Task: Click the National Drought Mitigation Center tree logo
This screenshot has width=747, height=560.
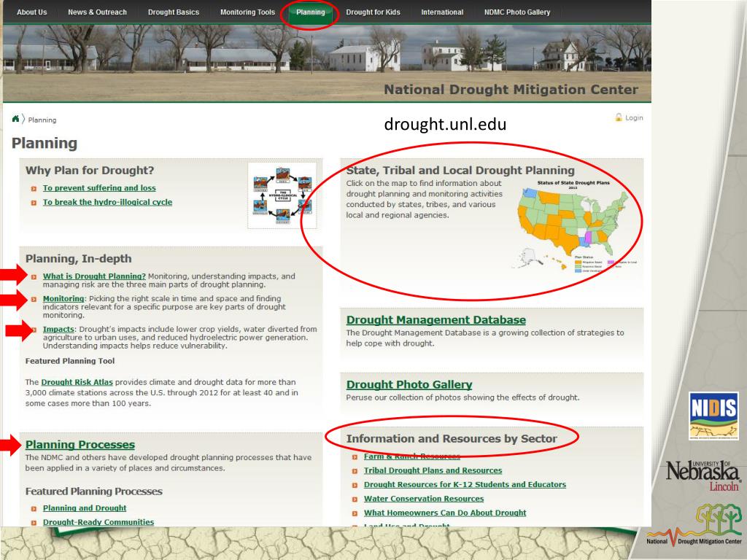Action: (694, 525)
